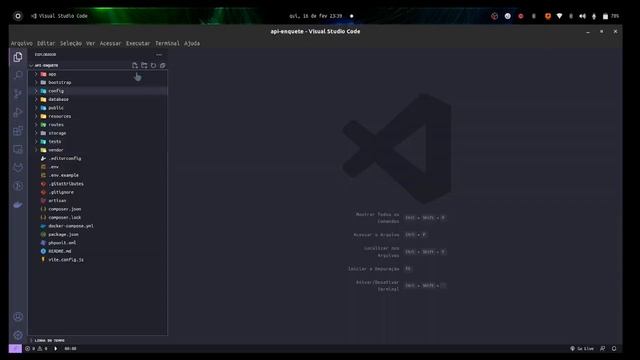Open the Wi-Fi indicator in system tray
The width and height of the screenshot is (640, 360).
[x=560, y=16]
